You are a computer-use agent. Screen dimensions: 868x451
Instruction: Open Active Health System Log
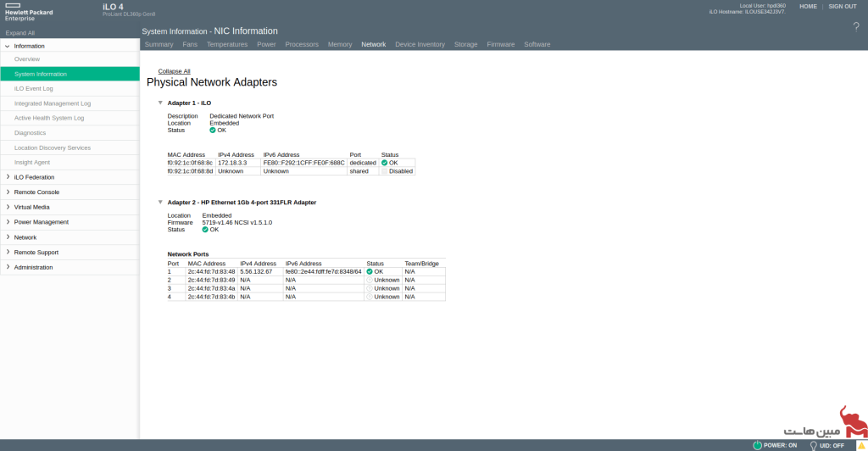pos(49,118)
